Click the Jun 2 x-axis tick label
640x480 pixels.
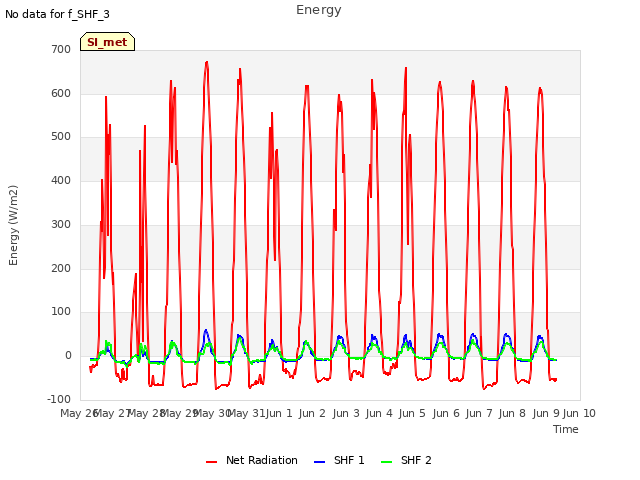pyautogui.click(x=312, y=413)
